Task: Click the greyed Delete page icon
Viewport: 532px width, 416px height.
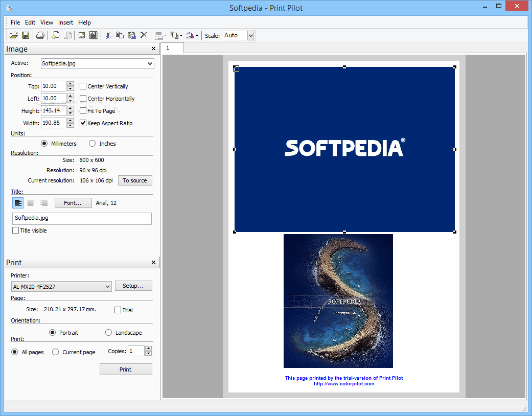Action: pos(68,35)
